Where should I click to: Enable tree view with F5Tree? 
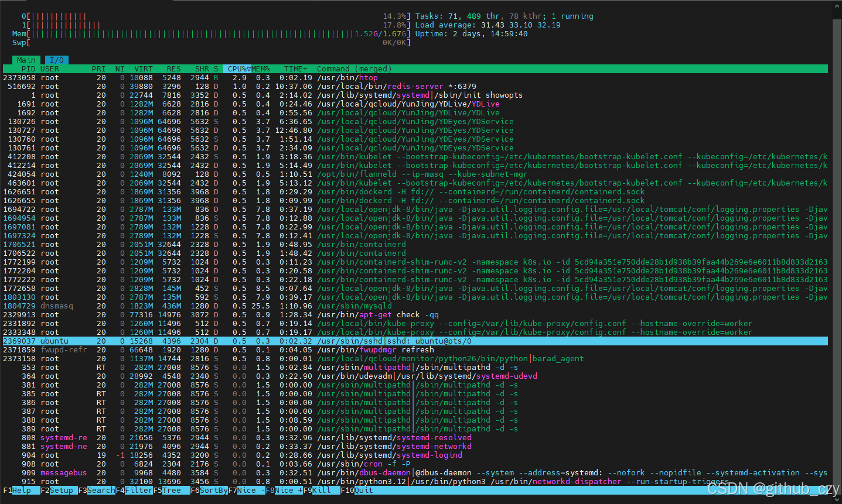pyautogui.click(x=169, y=490)
